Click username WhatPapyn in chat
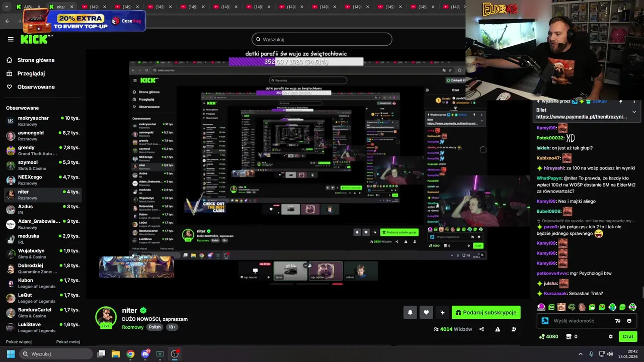This screenshot has height=362, width=644. click(x=549, y=178)
